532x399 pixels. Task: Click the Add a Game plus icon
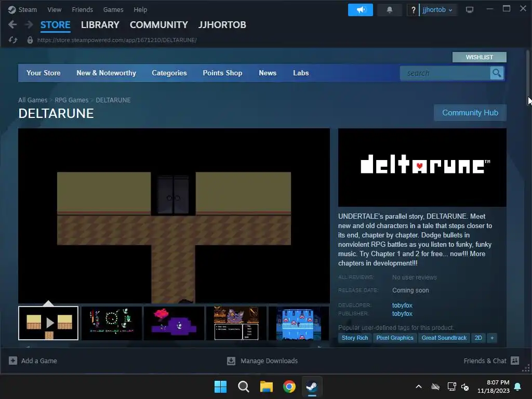click(13, 361)
